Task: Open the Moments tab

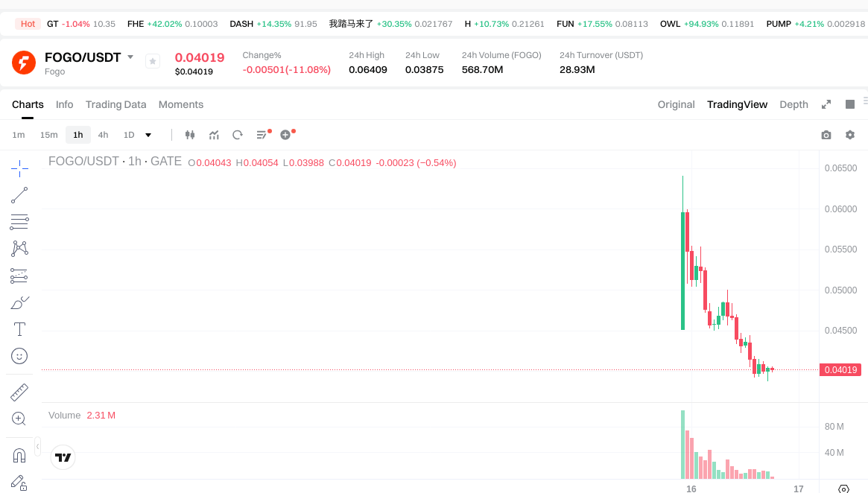Action: click(180, 104)
